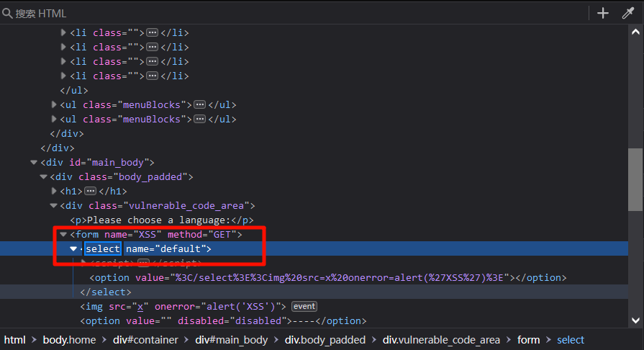
Task: Expand the h1 node triangle
Action: 54,192
